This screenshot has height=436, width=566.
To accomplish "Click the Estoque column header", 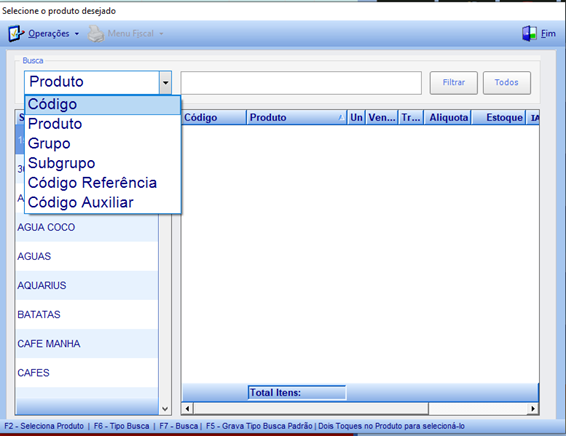I will pos(498,118).
